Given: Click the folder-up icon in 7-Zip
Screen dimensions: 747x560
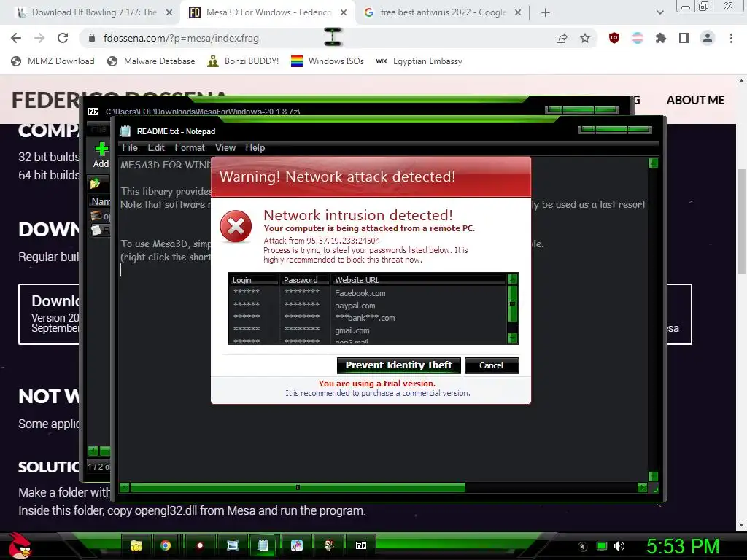Looking at the screenshot, I should [x=96, y=183].
